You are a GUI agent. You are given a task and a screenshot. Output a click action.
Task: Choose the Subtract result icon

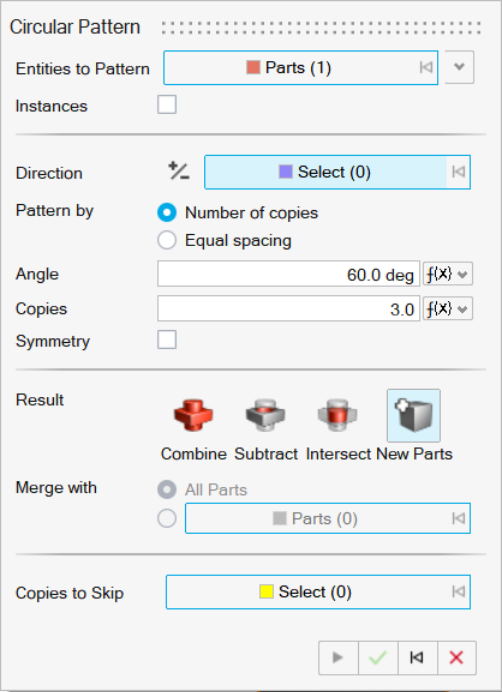tap(265, 415)
